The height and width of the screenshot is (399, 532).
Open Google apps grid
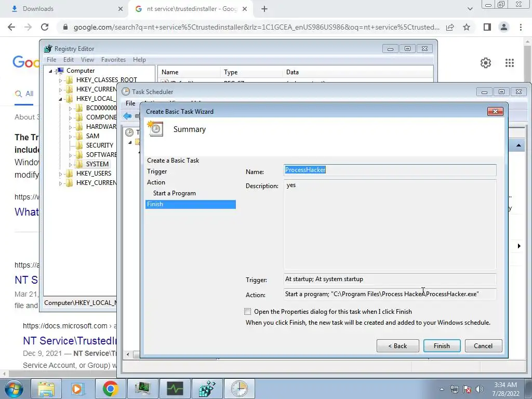(x=509, y=63)
